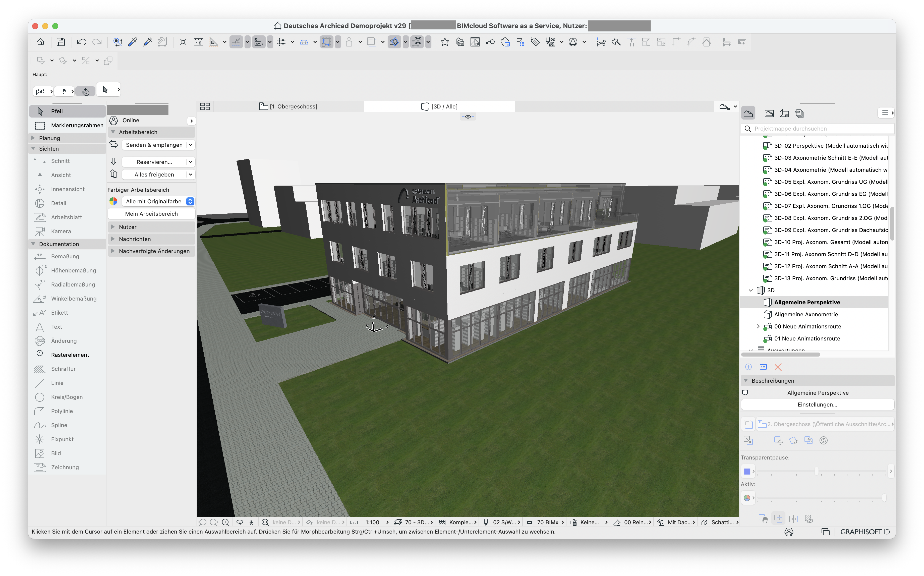Click the Redo arrow icon

pyautogui.click(x=97, y=42)
